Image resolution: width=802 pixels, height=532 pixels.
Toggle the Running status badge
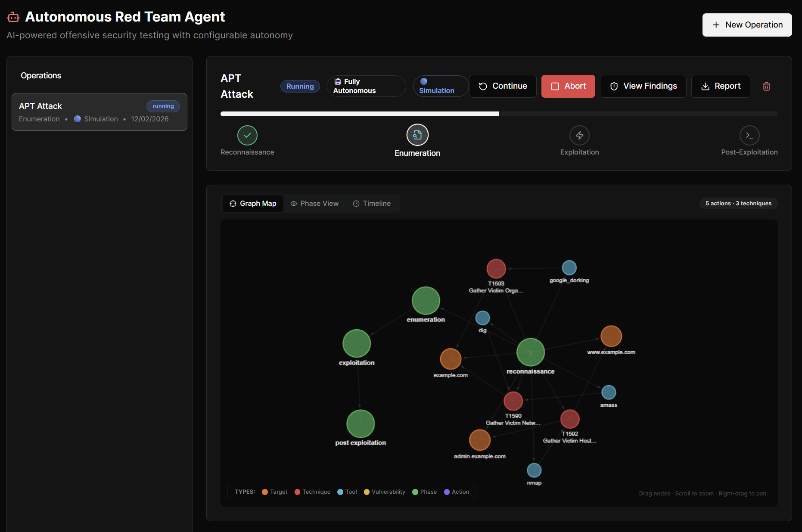point(300,86)
